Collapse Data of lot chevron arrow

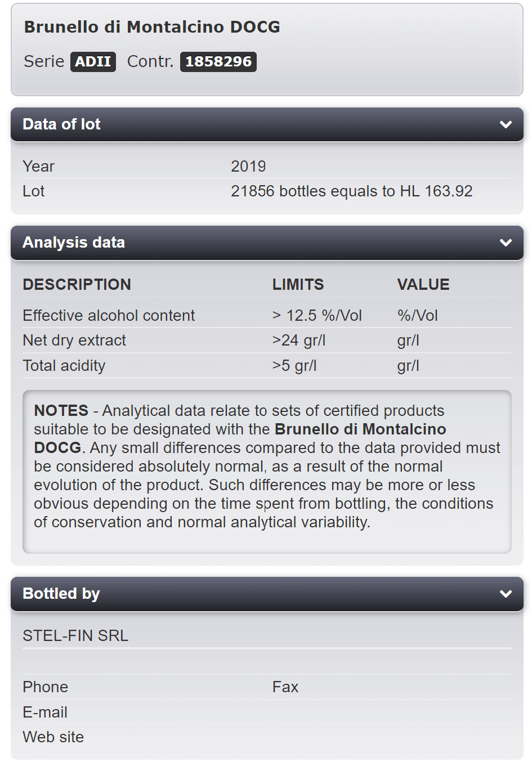coord(506,124)
